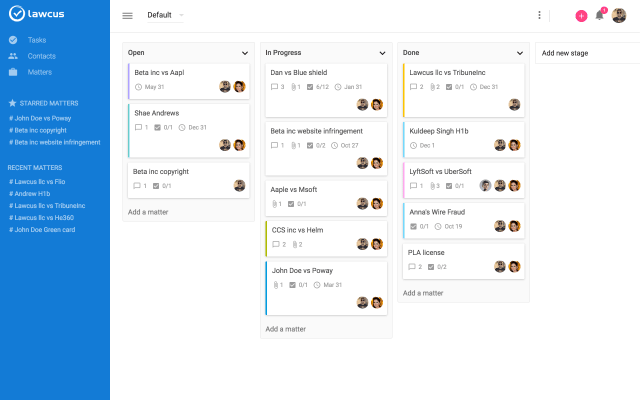Screen dimensions: 640x400
Task: Open the hamburger menu icon
Action: pyautogui.click(x=127, y=16)
